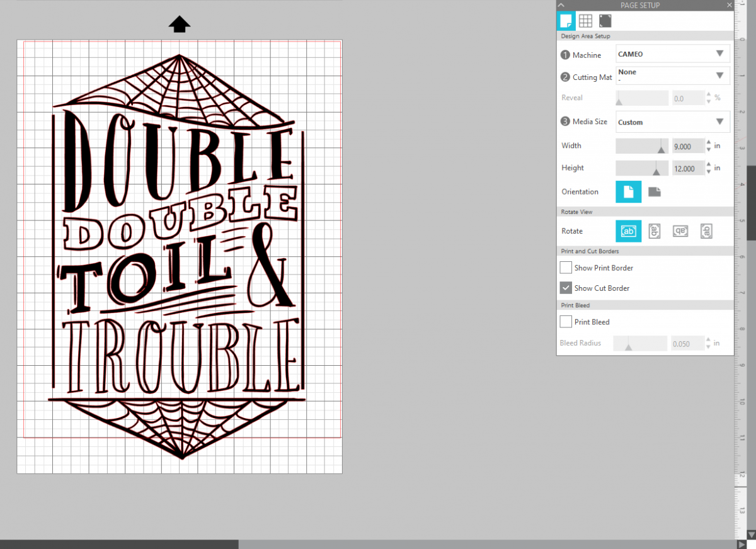
Task: Open the Media Size dropdown set to Custom
Action: 672,122
